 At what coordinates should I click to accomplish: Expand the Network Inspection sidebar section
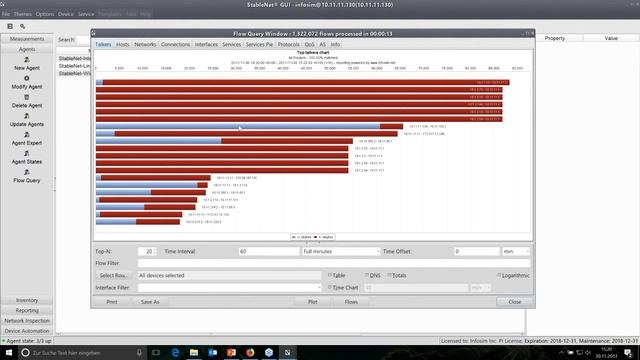[27, 321]
